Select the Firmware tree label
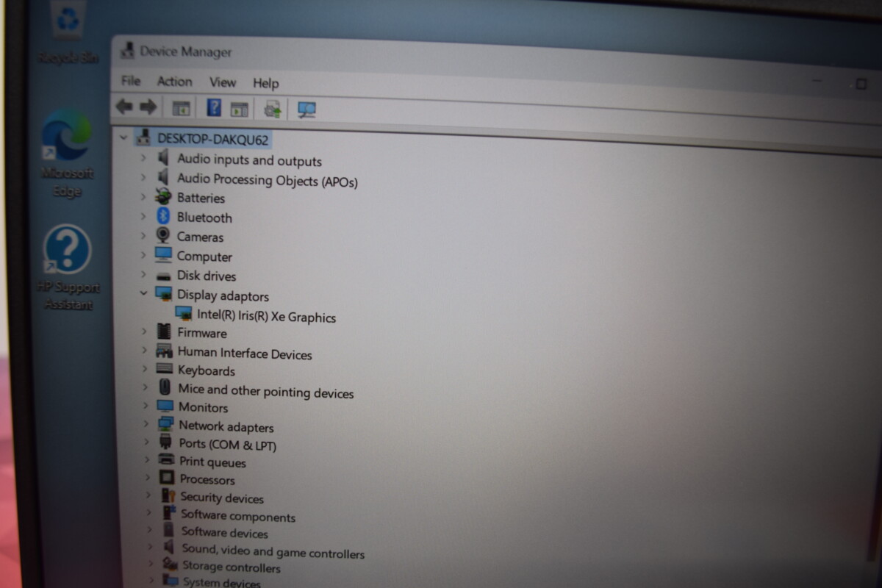882x588 pixels. [202, 332]
